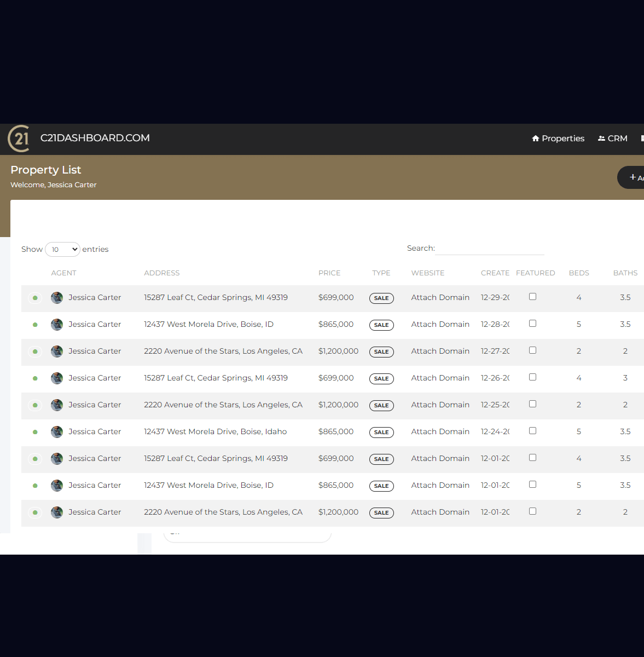
Task: Click the Century 21 logo icon
Action: [x=19, y=139]
